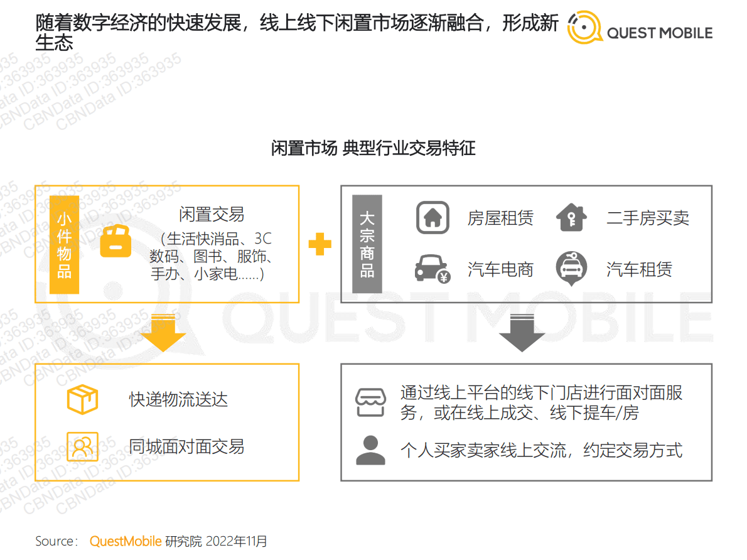Click the car icon next to 汽车电商

tap(432, 269)
